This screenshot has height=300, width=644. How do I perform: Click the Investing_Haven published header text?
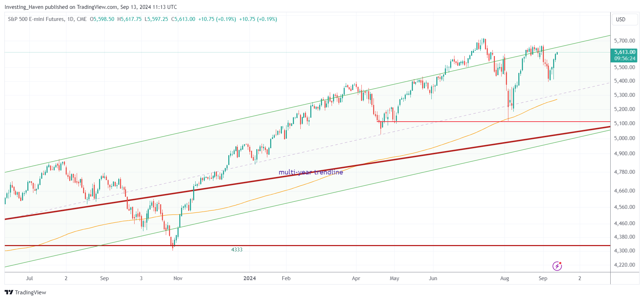[x=91, y=7]
